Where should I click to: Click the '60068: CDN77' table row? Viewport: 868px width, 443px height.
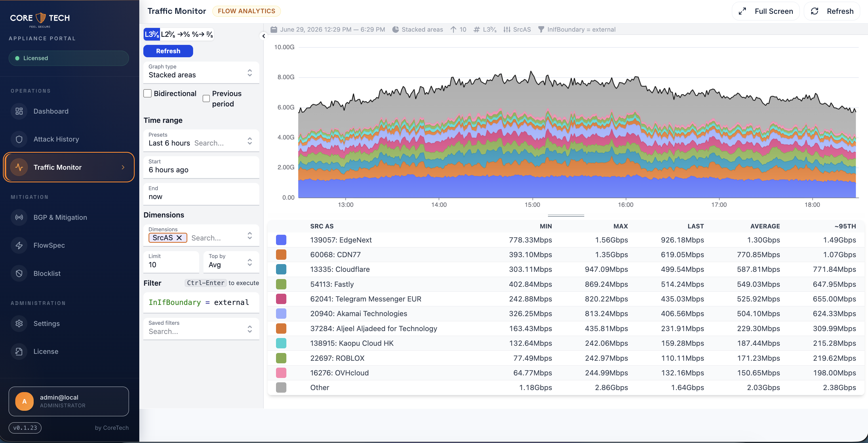pyautogui.click(x=566, y=255)
